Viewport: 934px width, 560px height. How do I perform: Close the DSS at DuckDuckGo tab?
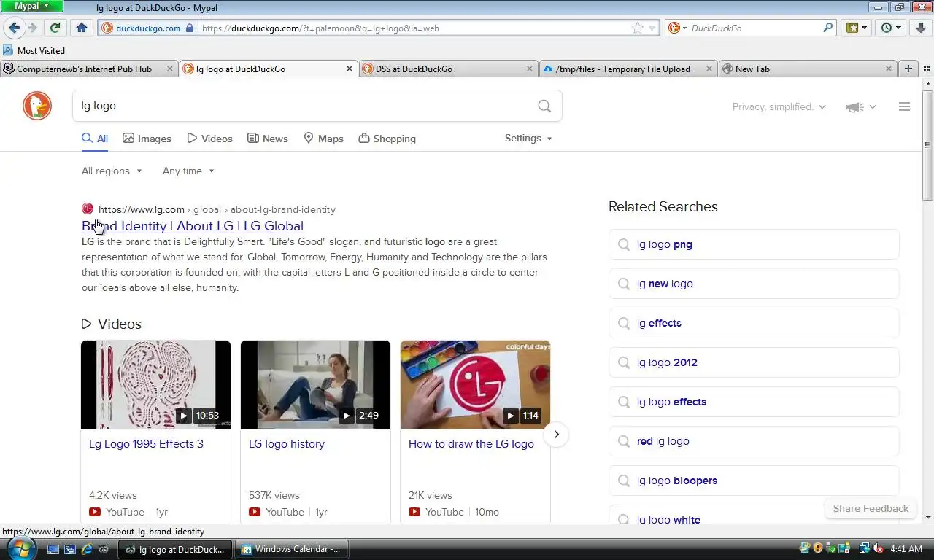pos(530,69)
